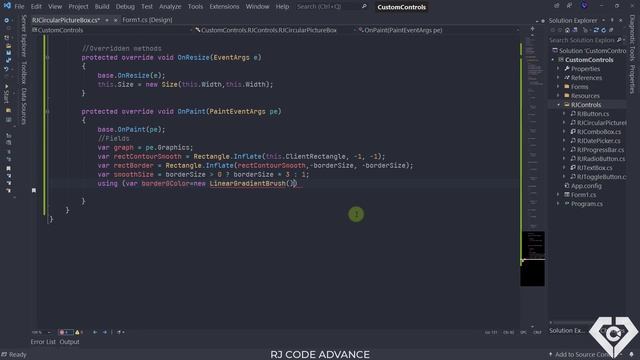Click the Visual Studio logo icon
The width and height of the screenshot is (640, 360).
click(x=7, y=6)
